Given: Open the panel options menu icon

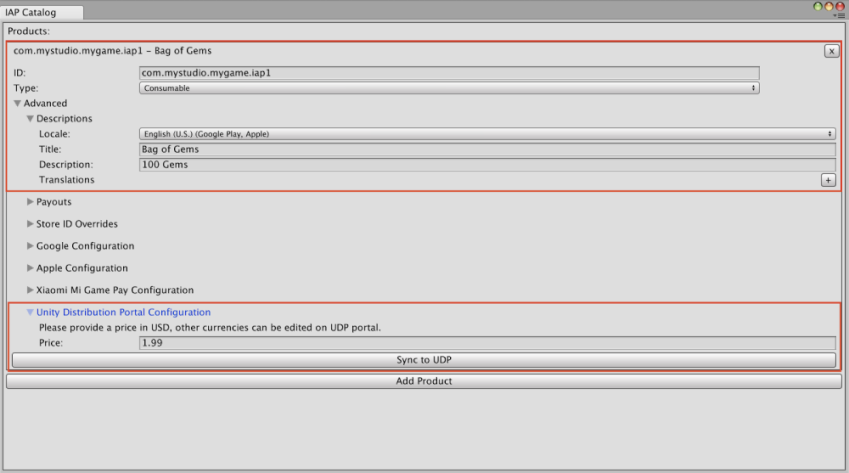Looking at the screenshot, I should coord(839,17).
